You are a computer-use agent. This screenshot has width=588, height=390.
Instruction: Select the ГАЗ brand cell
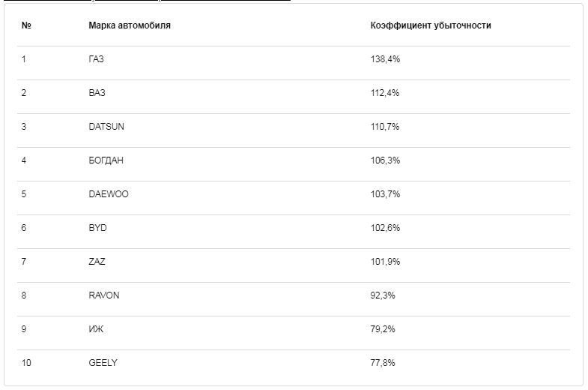pos(97,59)
